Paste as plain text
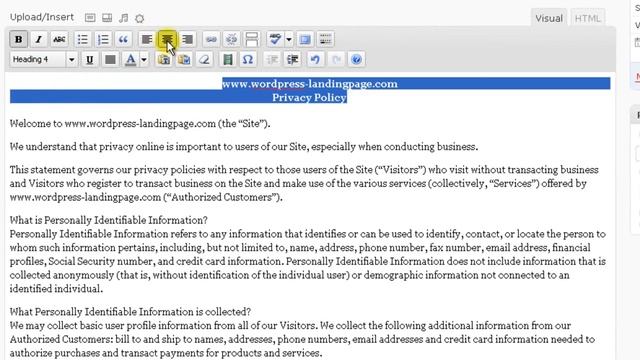This screenshot has height=360, width=640. click(164, 60)
